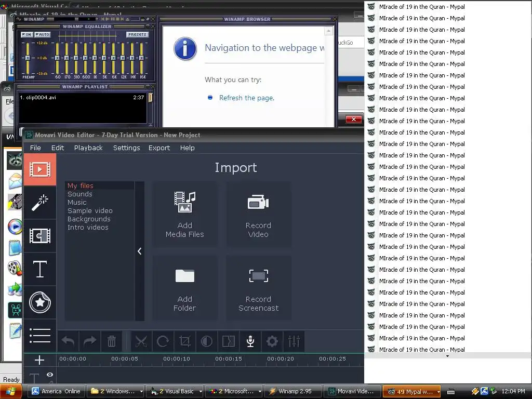Screen dimensions: 532x399
Task: Click the 12:04 PM taskbar clock
Action: pyautogui.click(x=513, y=391)
